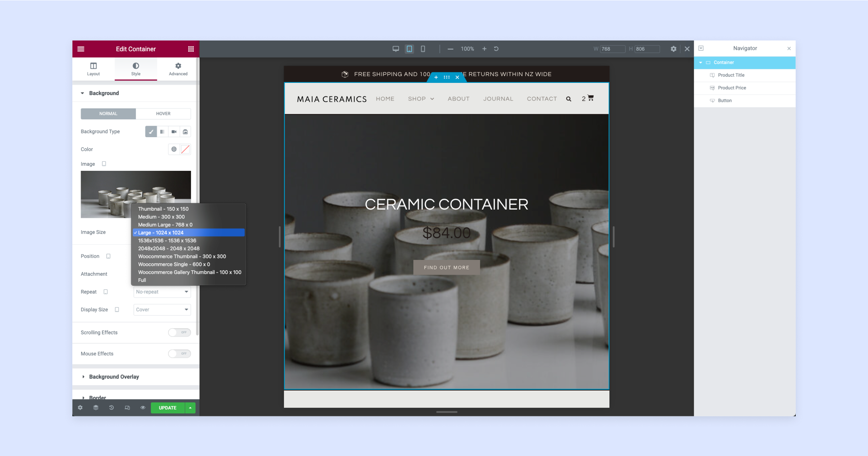Open the Repeat No-repeat dropdown
This screenshot has height=456, width=868.
(x=162, y=292)
